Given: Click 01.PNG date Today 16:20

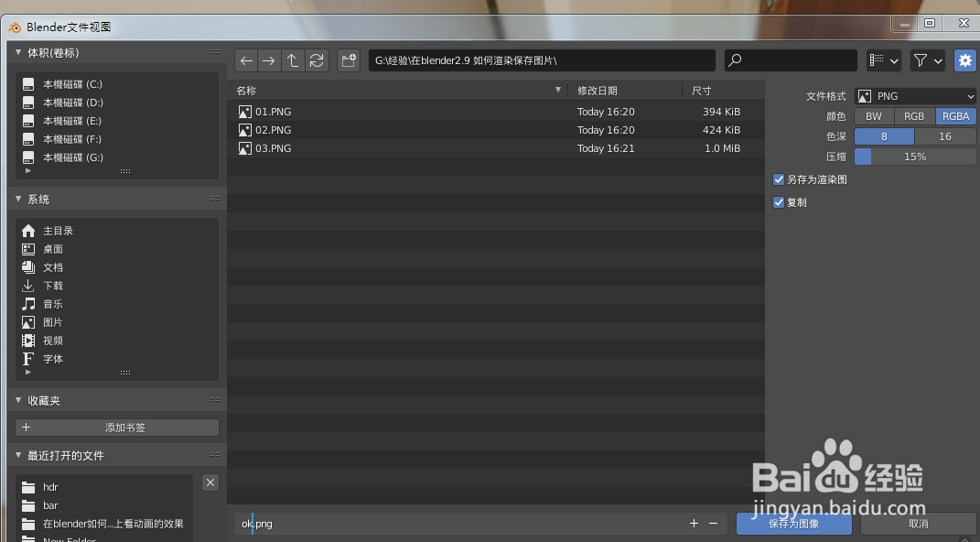Looking at the screenshot, I should [x=606, y=112].
